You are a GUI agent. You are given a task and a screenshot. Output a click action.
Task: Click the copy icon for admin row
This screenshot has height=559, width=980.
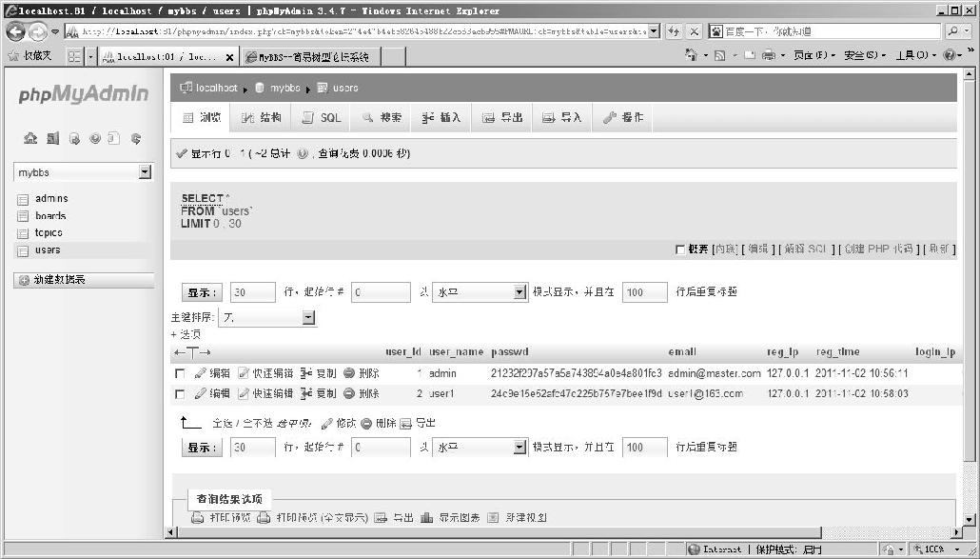pos(306,373)
